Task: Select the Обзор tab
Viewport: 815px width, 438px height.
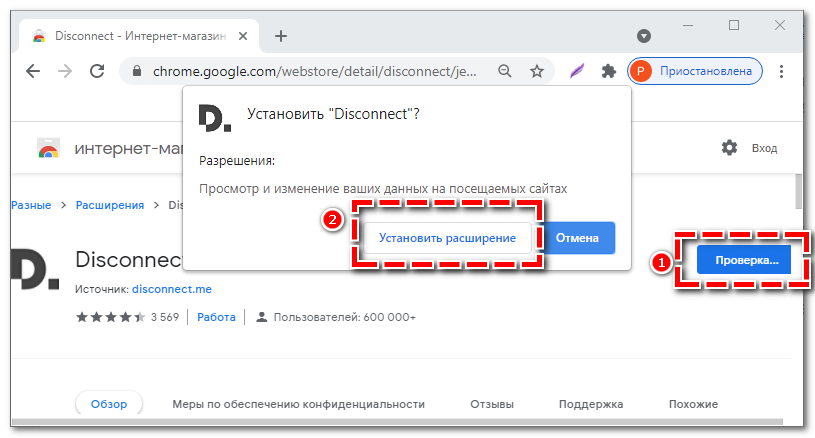Action: pos(109,404)
